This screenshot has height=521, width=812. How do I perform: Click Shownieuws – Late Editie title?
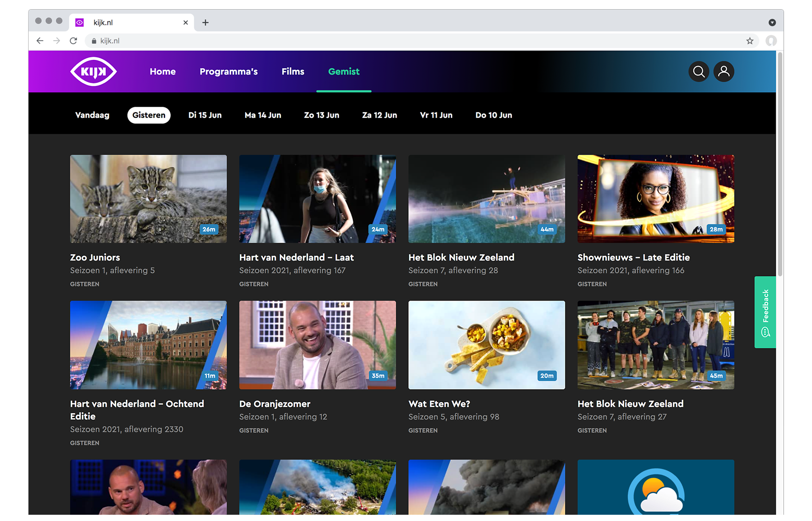pyautogui.click(x=633, y=257)
